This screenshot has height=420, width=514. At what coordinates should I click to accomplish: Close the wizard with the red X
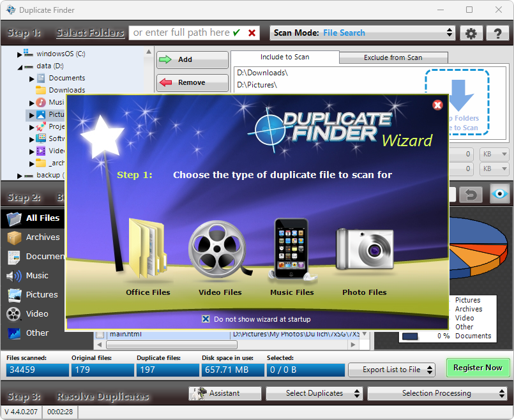click(x=437, y=105)
